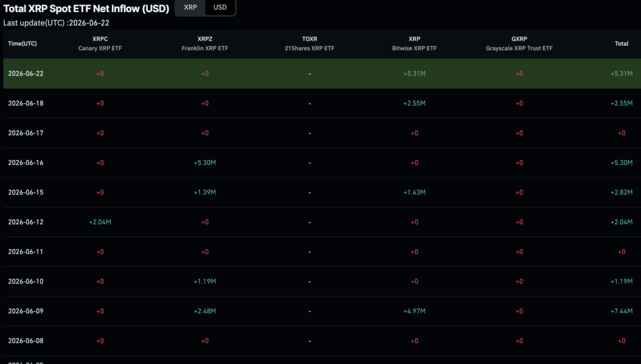Screen dimensions: 641x364
Task: Click Grayscale +0 value on 2026-06-09
Action: (519, 311)
